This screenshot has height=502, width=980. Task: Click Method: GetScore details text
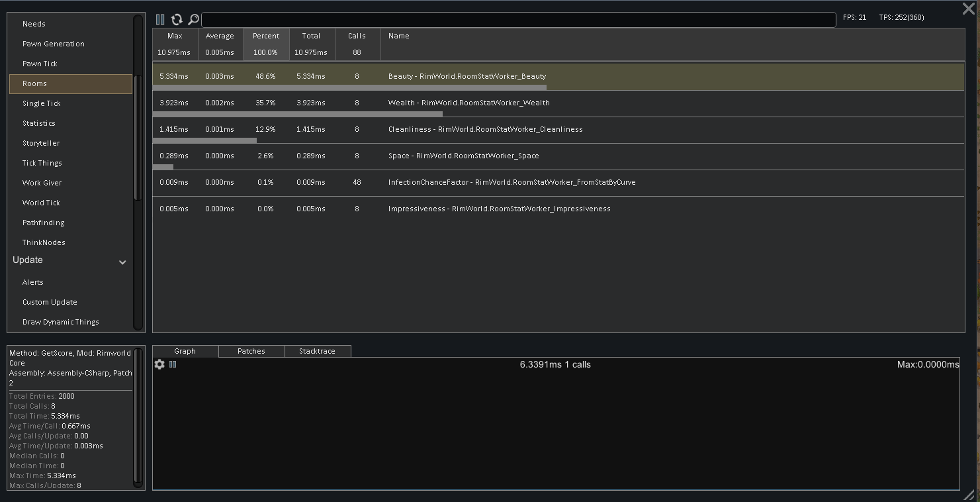tap(70, 368)
